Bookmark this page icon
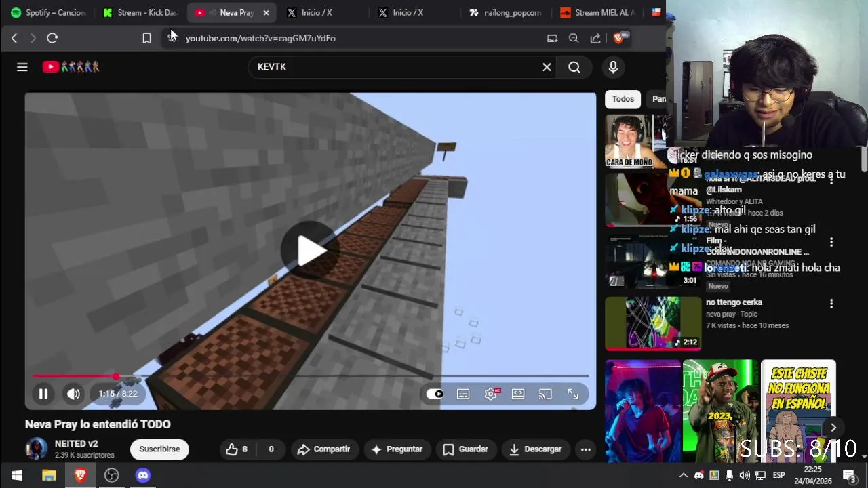The height and width of the screenshot is (488, 868). 146,38
